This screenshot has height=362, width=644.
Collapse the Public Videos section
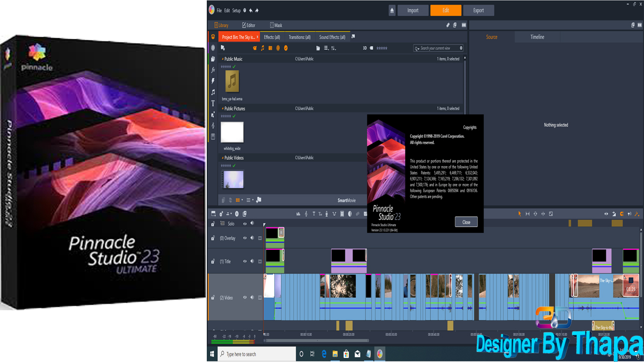[x=222, y=158]
